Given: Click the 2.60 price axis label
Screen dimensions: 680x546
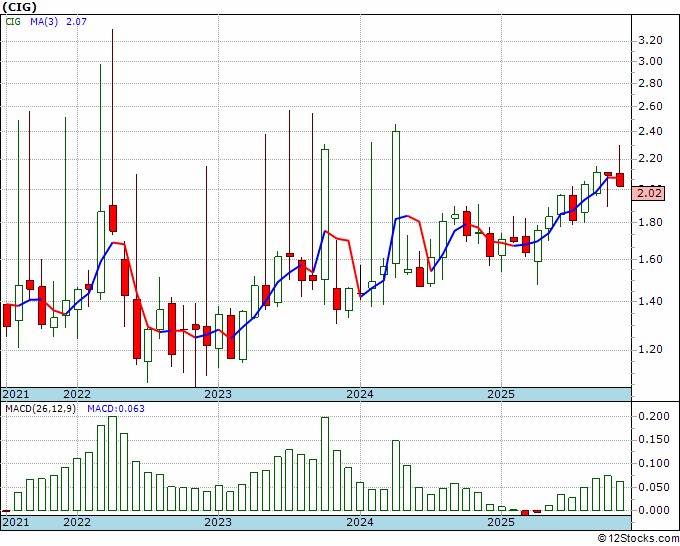Looking at the screenshot, I should click(x=651, y=107).
